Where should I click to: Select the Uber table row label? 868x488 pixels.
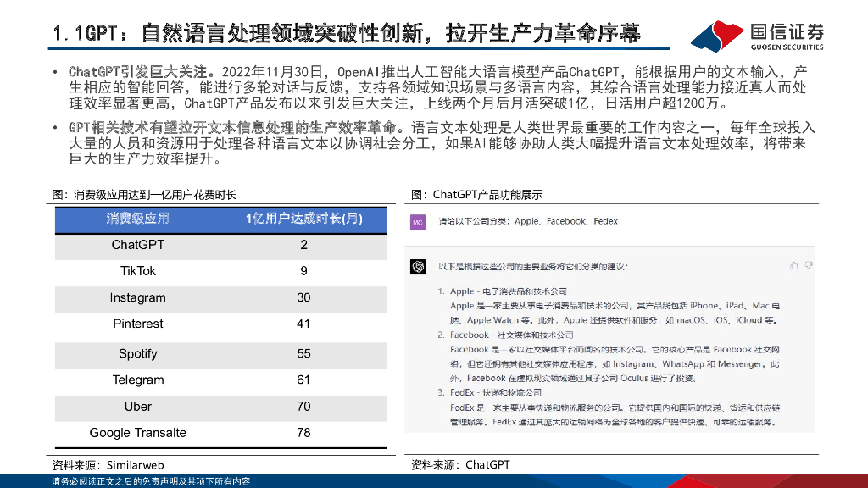pyautogui.click(x=138, y=407)
